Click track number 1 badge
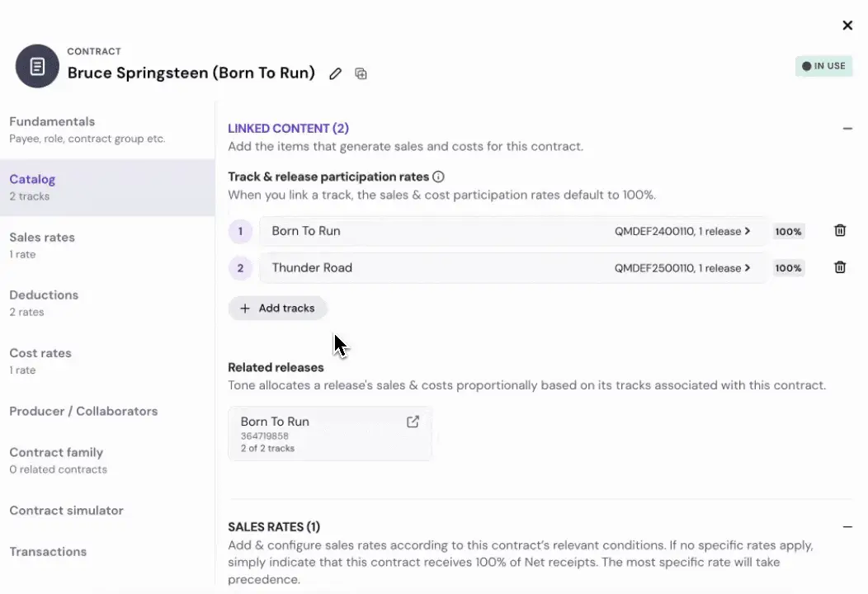This screenshot has width=868, height=594. point(240,231)
